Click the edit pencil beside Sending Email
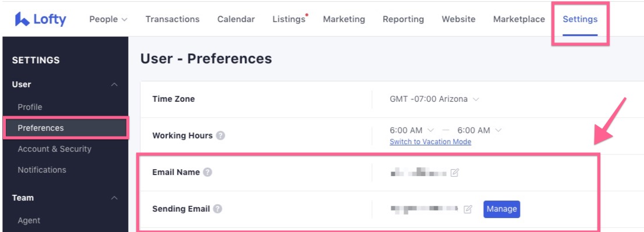 [x=468, y=209]
